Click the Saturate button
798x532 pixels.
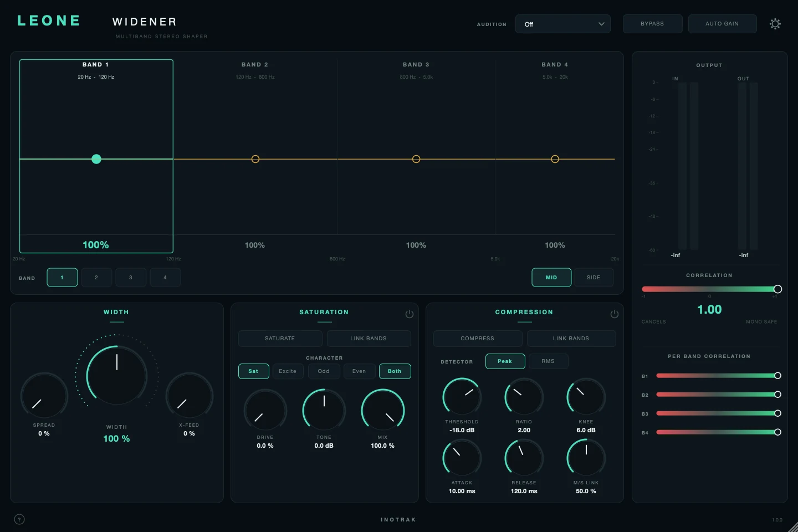[x=280, y=339]
